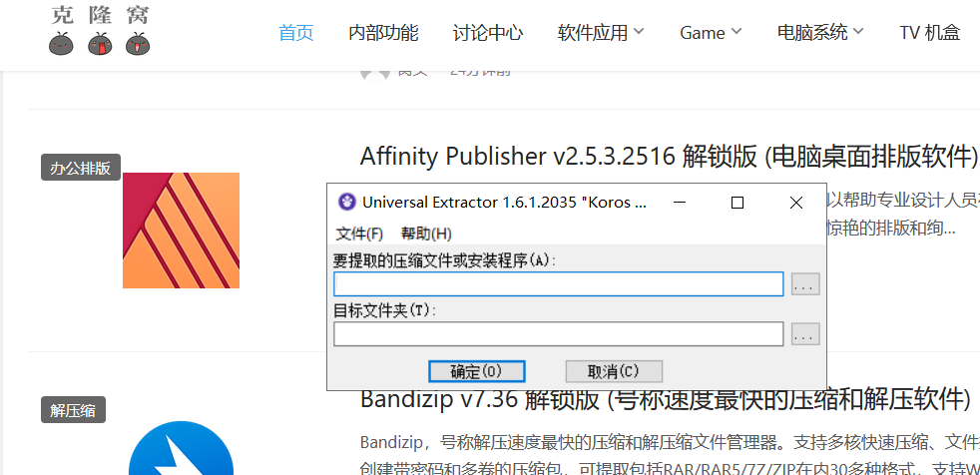Viewport: 980px width, 475px height.
Task: Open the Bandizip v7.36 解锁版 article title
Action: pyautogui.click(x=665, y=398)
